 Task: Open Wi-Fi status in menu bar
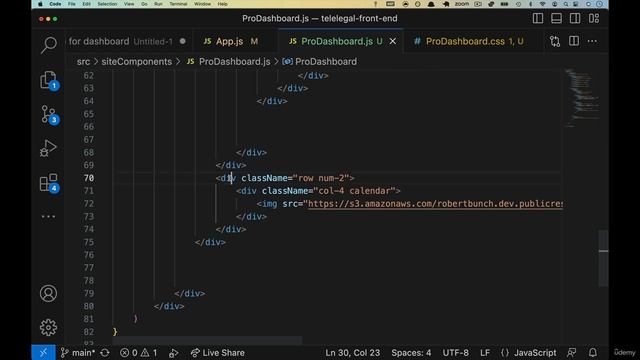point(542,4)
